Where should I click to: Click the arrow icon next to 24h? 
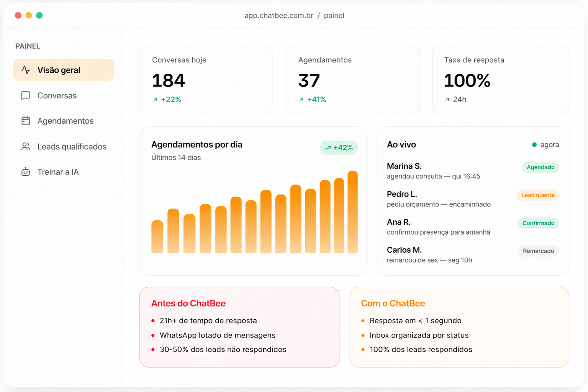click(x=447, y=100)
